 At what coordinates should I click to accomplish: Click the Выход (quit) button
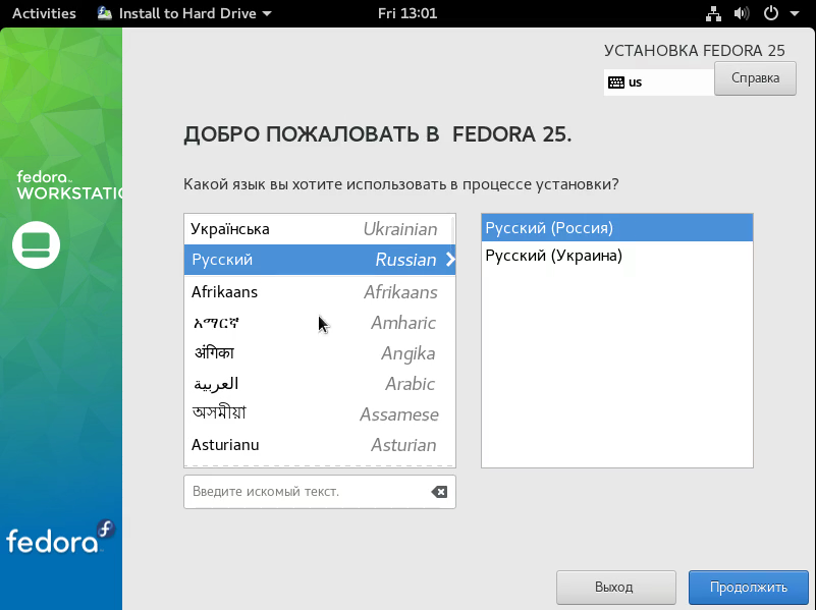coord(616,587)
